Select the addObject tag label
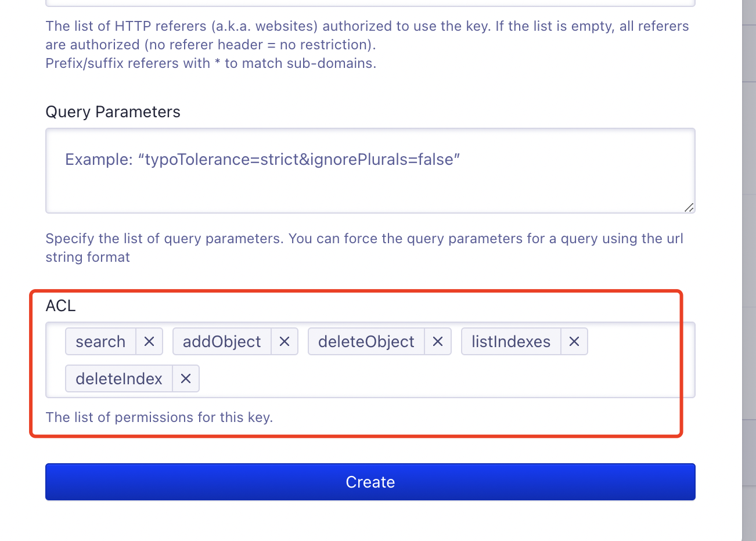Viewport: 756px width, 541px height. coord(222,341)
